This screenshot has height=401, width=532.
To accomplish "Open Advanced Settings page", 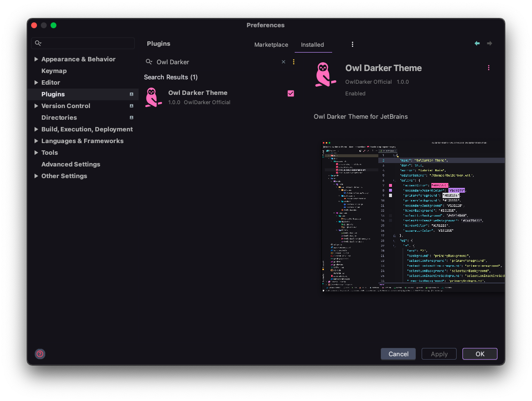I will tap(71, 164).
